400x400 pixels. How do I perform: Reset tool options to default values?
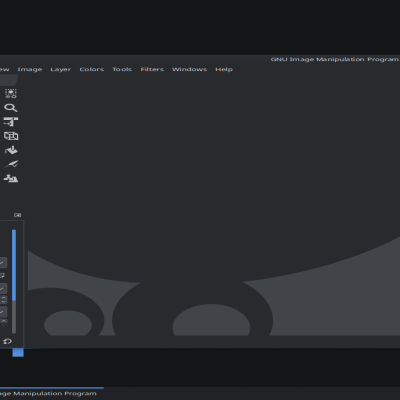click(7, 341)
